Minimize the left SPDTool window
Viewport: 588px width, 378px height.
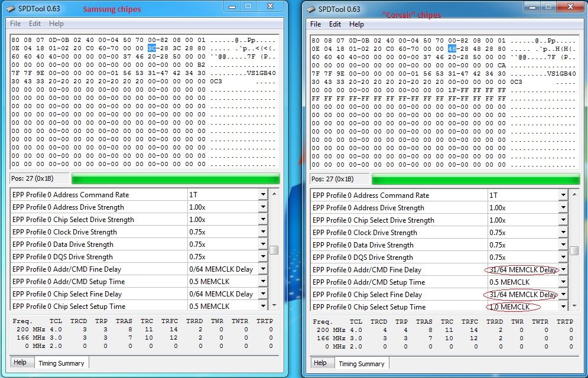[232, 6]
